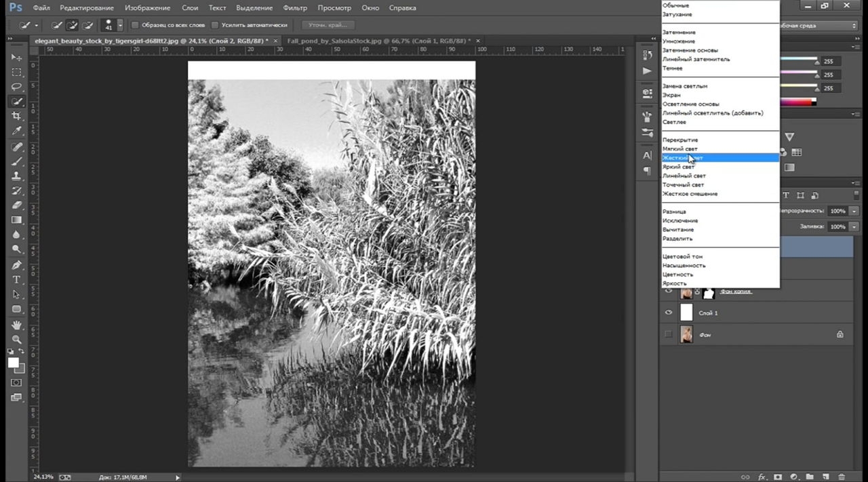Screen dimensions: 868x482
Task: Select the Path Selection tool
Action: pos(17,294)
